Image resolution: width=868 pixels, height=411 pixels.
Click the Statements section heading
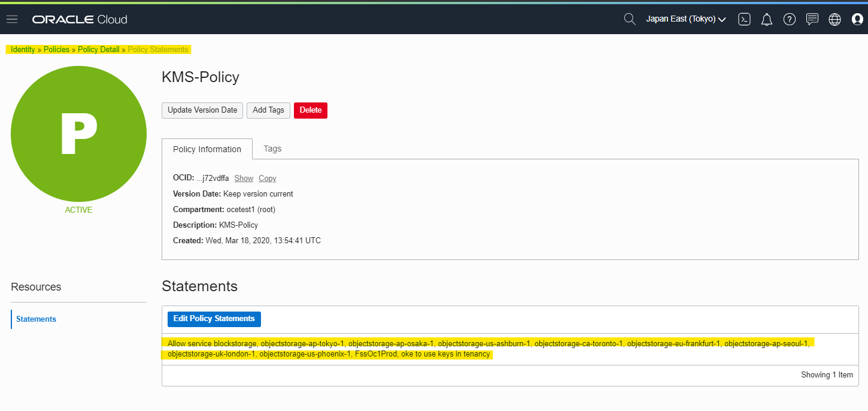click(x=200, y=286)
